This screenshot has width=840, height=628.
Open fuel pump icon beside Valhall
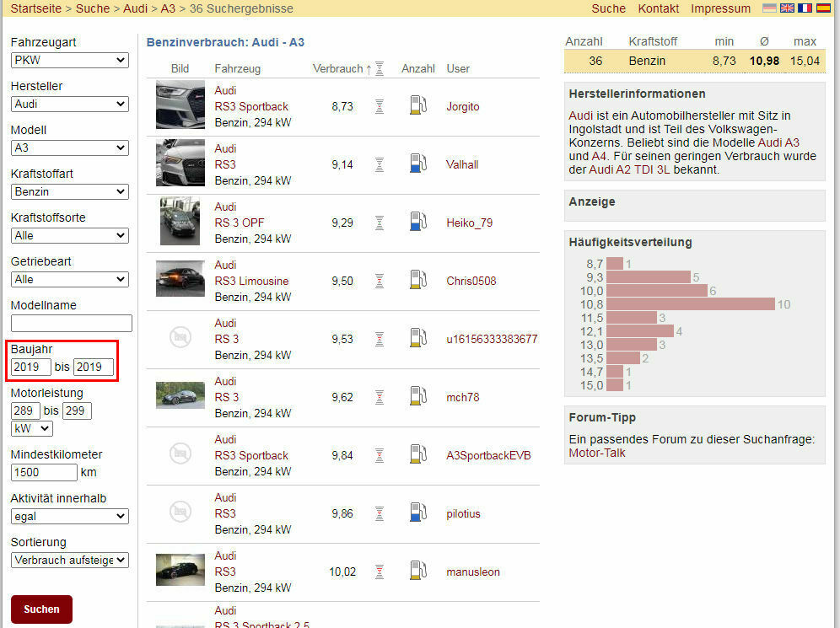[418, 164]
